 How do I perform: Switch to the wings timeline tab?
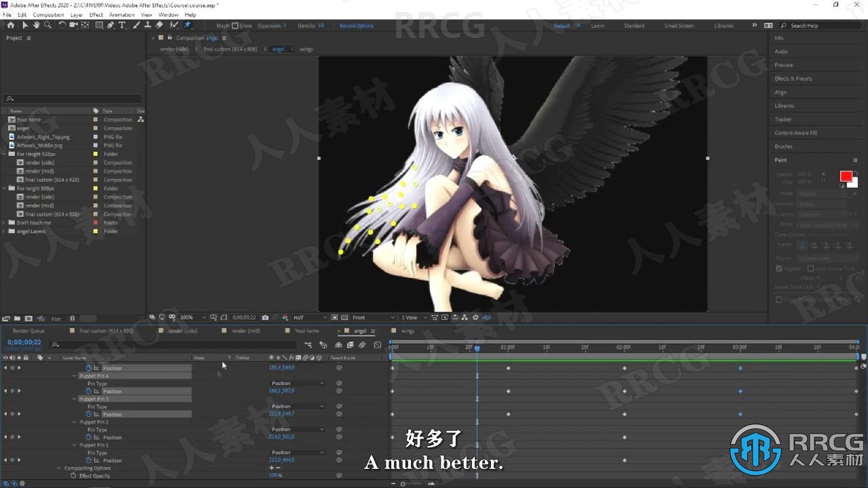pyautogui.click(x=408, y=331)
